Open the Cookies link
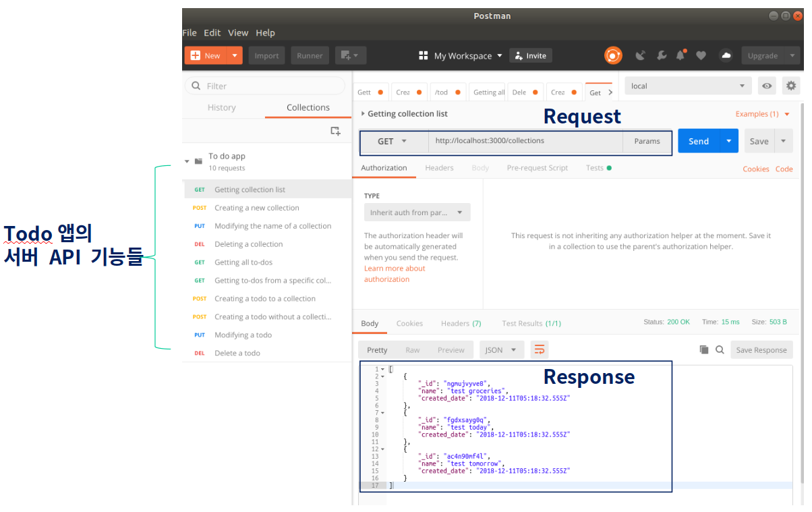This screenshot has width=812, height=512. point(756,169)
